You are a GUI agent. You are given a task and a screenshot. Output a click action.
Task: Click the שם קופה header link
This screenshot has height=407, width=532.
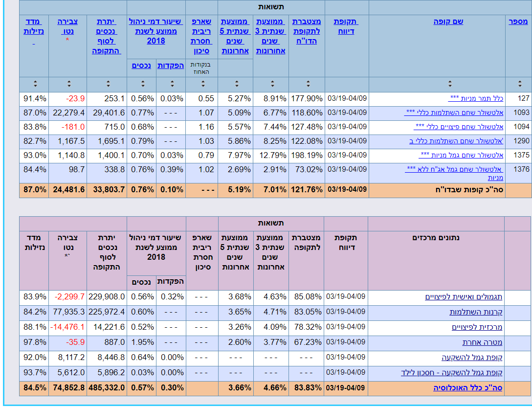coord(448,22)
